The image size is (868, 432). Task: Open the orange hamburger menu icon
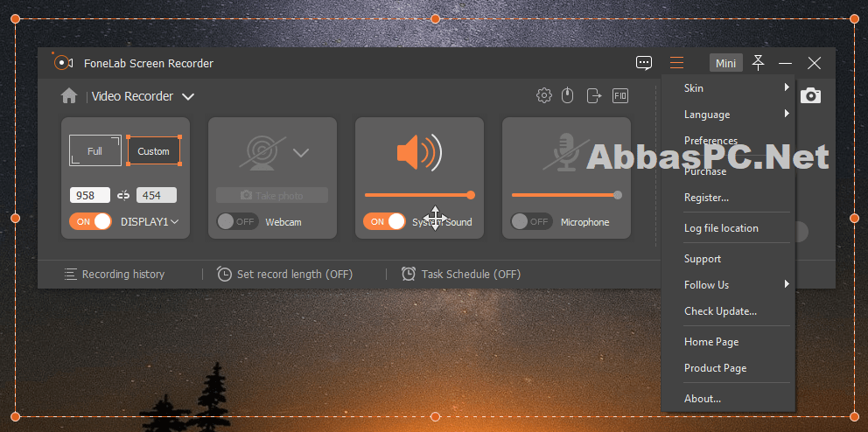676,63
